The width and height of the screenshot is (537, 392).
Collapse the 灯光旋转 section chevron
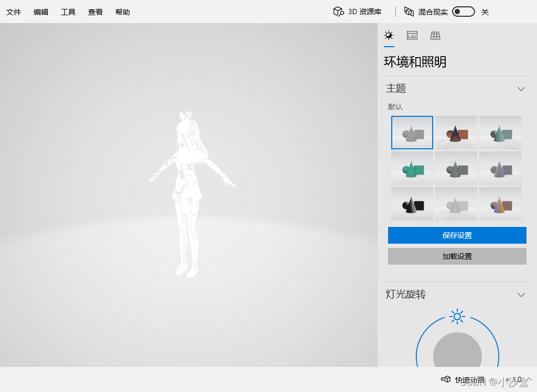521,295
